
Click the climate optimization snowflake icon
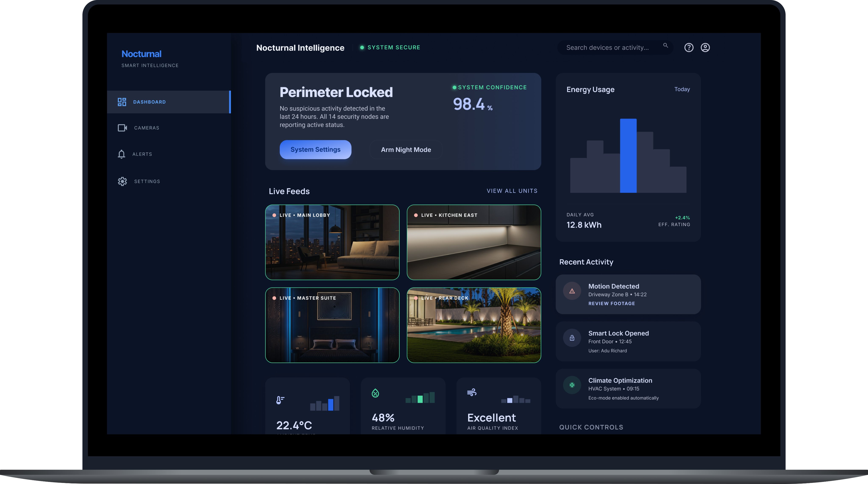(572, 385)
